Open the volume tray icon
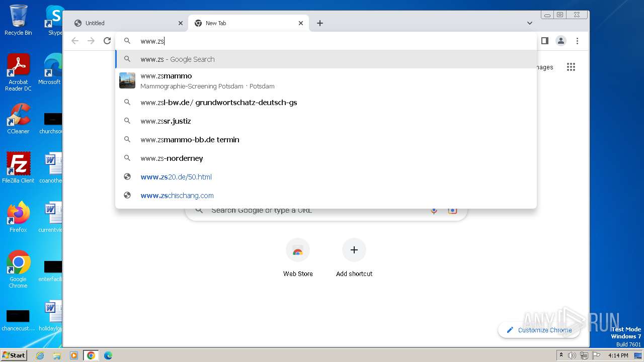644x362 pixels. coord(572,355)
